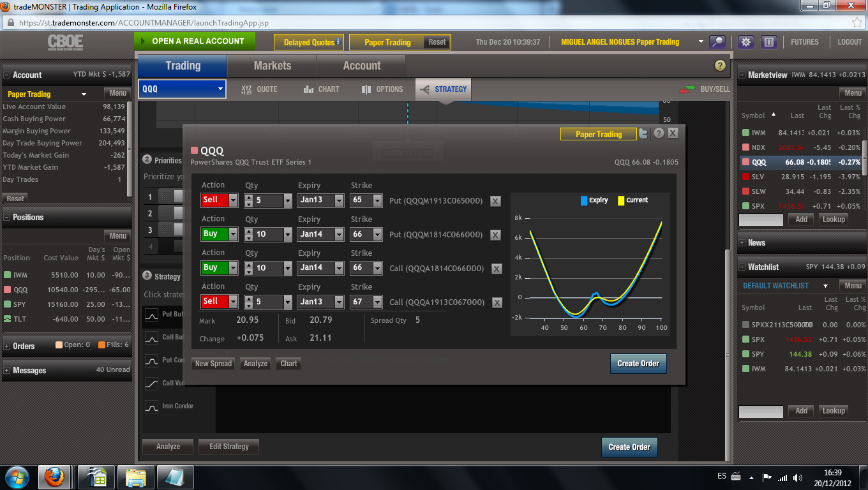Open the OPTIONS sub-tab
Viewport: 868px width, 490px height.
[x=382, y=89]
